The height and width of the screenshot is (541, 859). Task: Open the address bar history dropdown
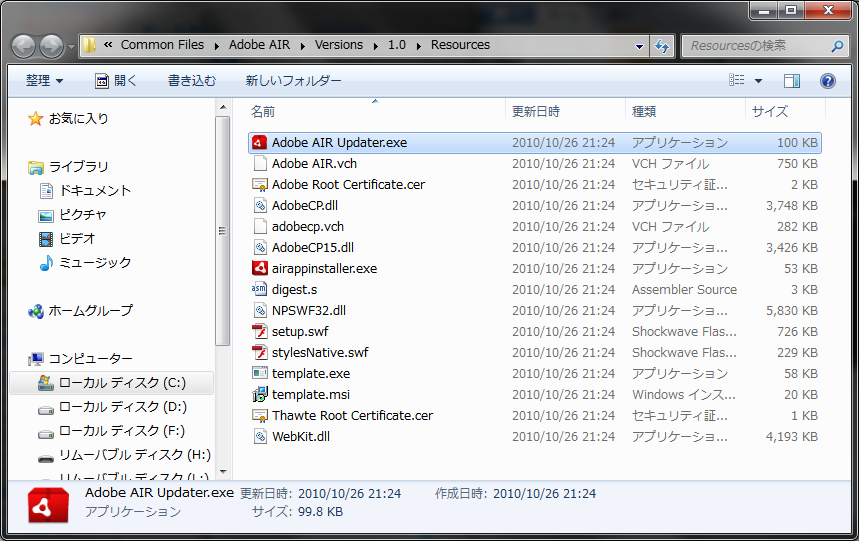tap(639, 47)
